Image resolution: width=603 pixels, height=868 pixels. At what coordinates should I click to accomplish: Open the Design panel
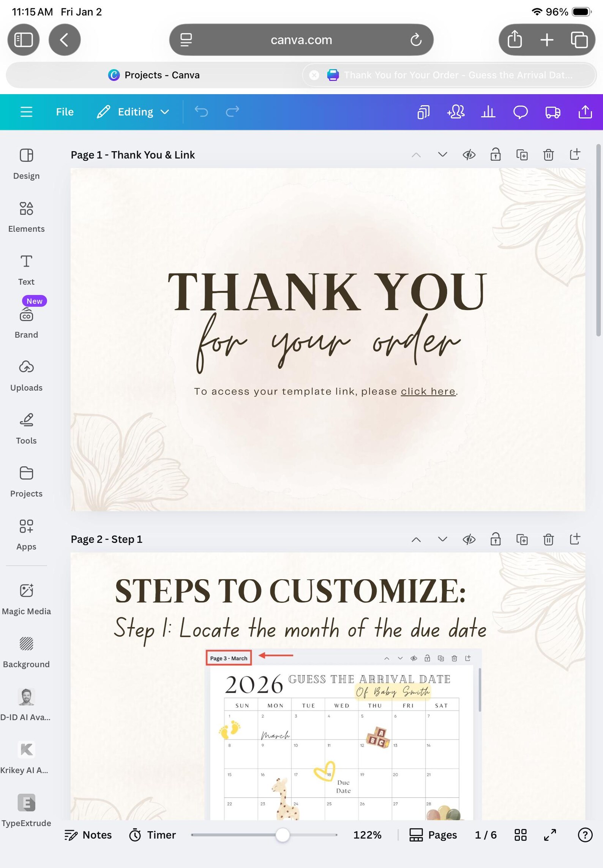[x=26, y=164]
